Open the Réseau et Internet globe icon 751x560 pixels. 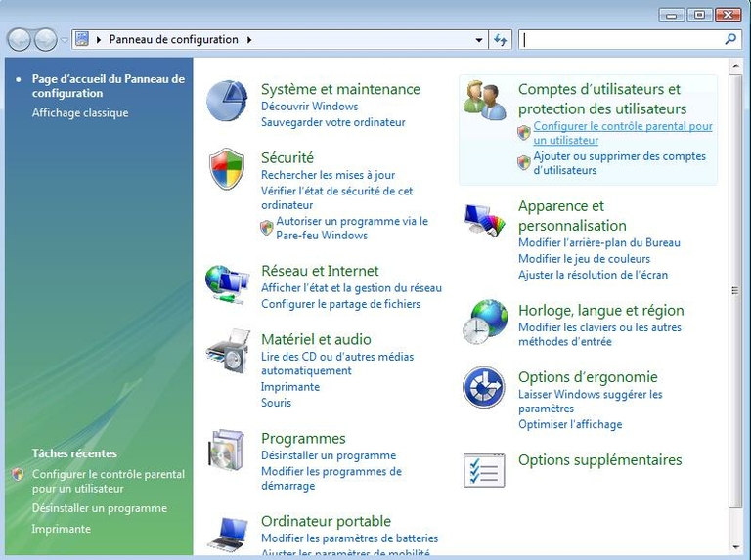tap(228, 283)
